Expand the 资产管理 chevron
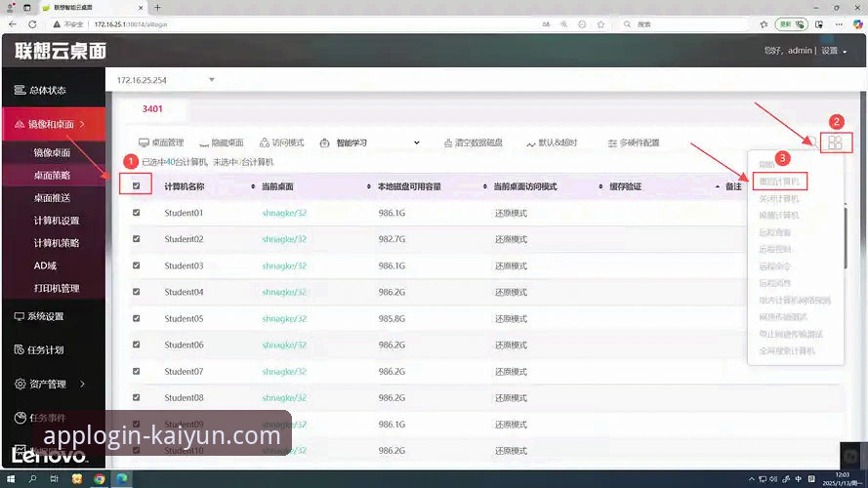 (x=82, y=384)
